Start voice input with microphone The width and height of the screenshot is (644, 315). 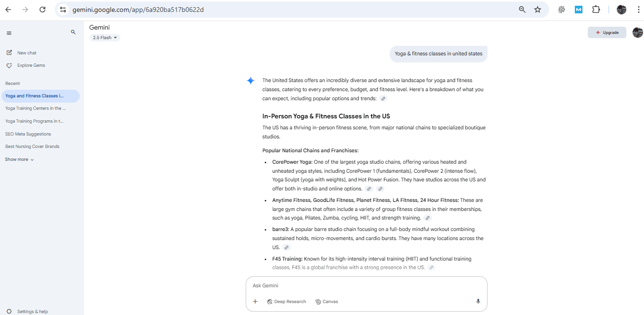[478, 302]
